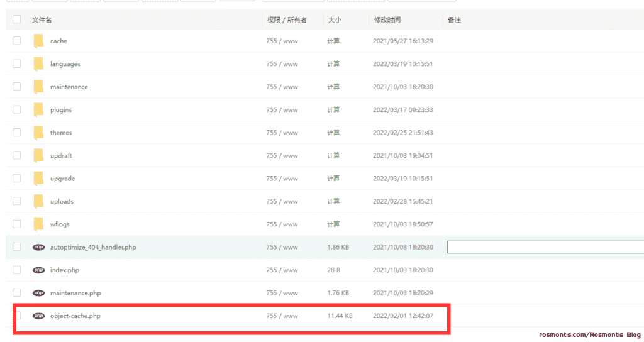This screenshot has height=342, width=644.
Task: Open the uploads folder name
Action: [62, 202]
